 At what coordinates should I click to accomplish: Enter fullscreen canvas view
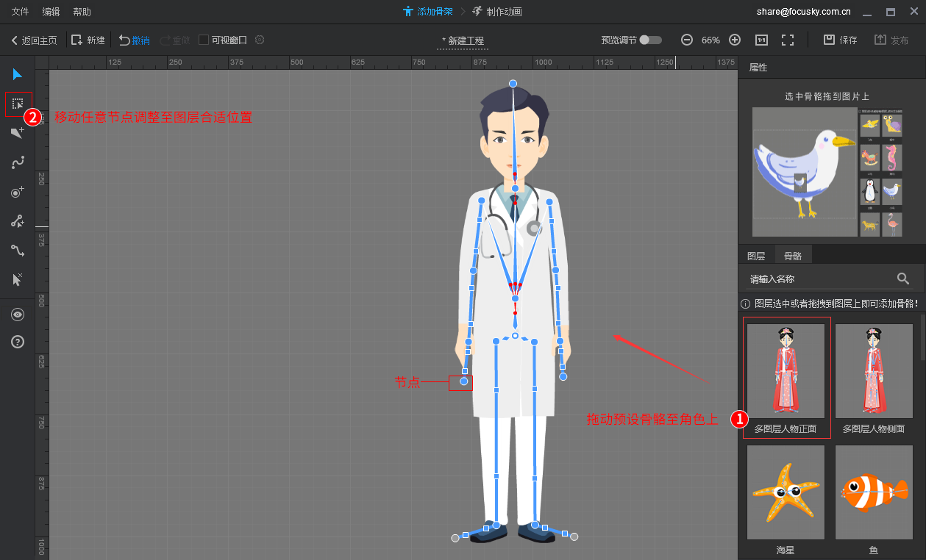pyautogui.click(x=787, y=40)
